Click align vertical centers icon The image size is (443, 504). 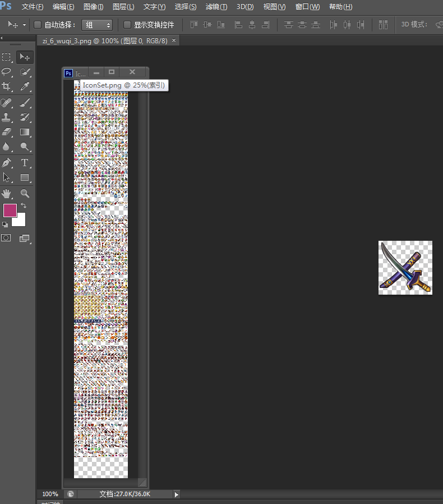207,25
